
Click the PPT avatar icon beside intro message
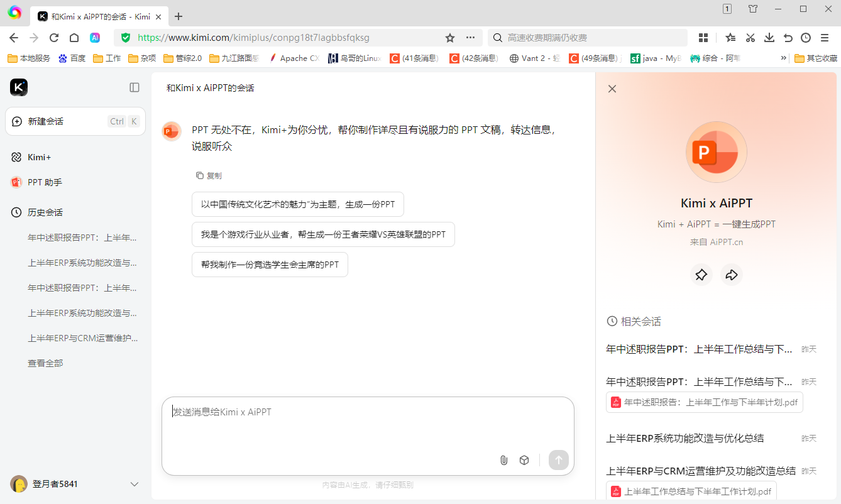172,131
